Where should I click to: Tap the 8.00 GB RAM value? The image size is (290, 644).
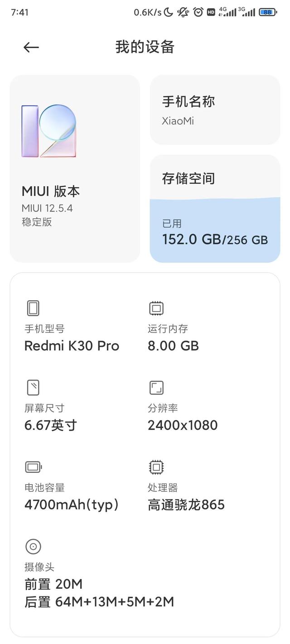coord(173,346)
